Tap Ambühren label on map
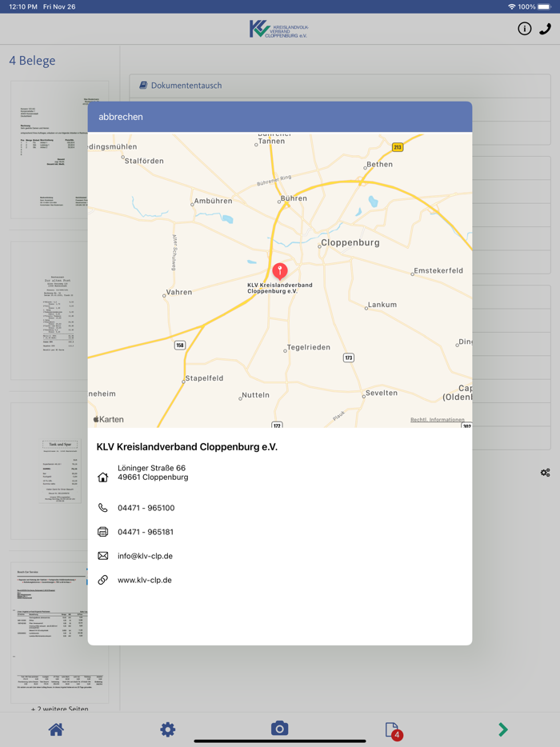 213,201
